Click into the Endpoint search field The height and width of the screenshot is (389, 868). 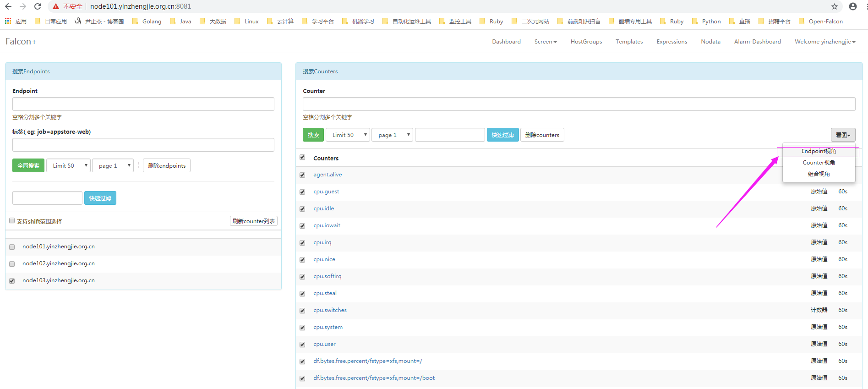(143, 104)
